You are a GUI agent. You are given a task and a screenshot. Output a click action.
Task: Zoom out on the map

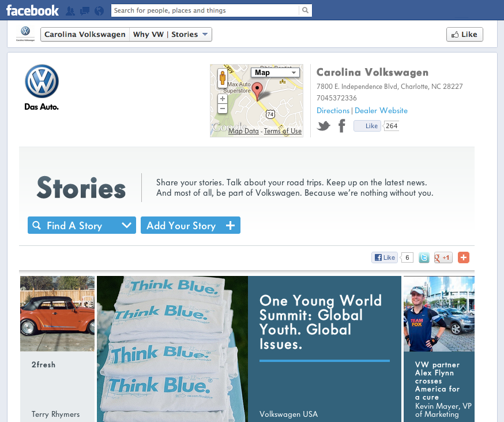(223, 109)
